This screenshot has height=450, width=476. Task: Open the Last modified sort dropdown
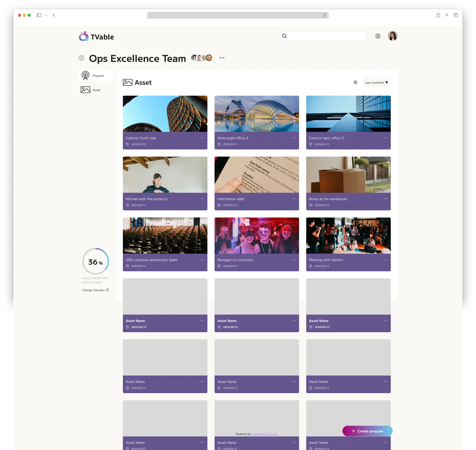[x=376, y=83]
